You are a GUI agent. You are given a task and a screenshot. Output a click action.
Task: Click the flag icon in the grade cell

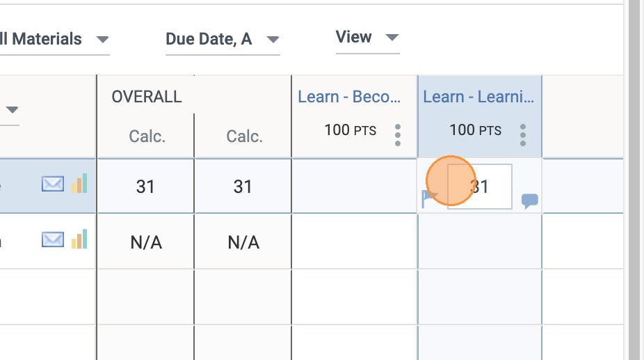click(x=429, y=200)
